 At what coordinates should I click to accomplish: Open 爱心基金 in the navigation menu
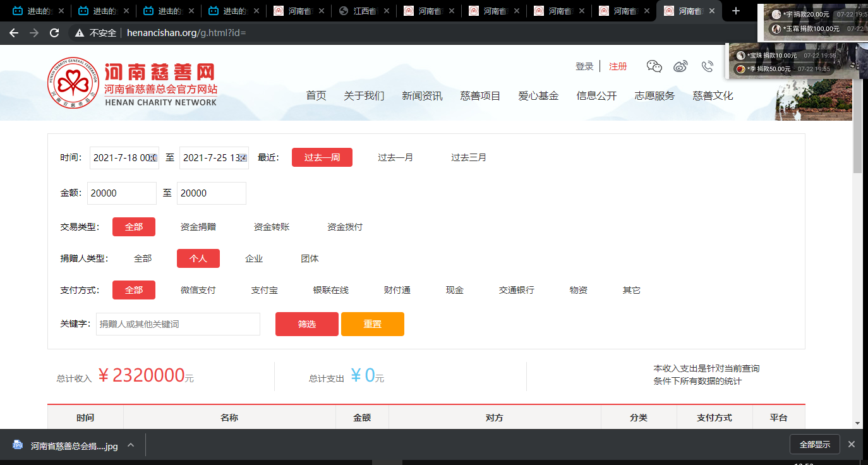(x=539, y=96)
